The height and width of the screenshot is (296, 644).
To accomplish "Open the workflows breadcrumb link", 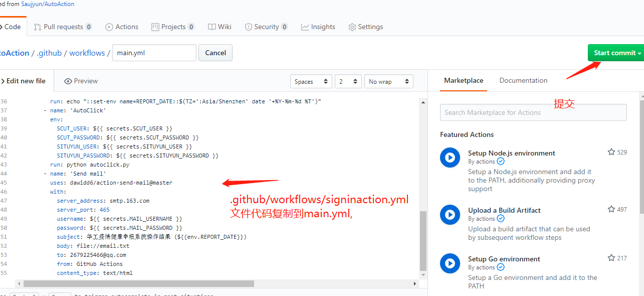I will (87, 53).
